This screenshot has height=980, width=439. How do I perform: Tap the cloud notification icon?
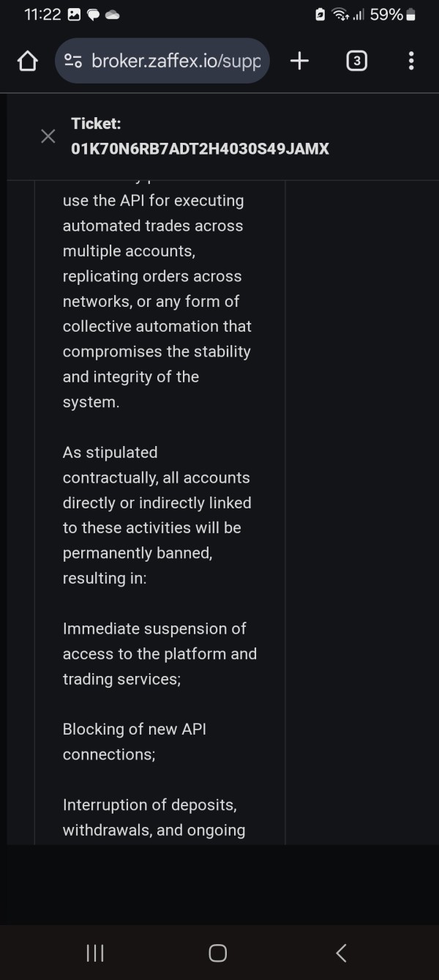(113, 15)
